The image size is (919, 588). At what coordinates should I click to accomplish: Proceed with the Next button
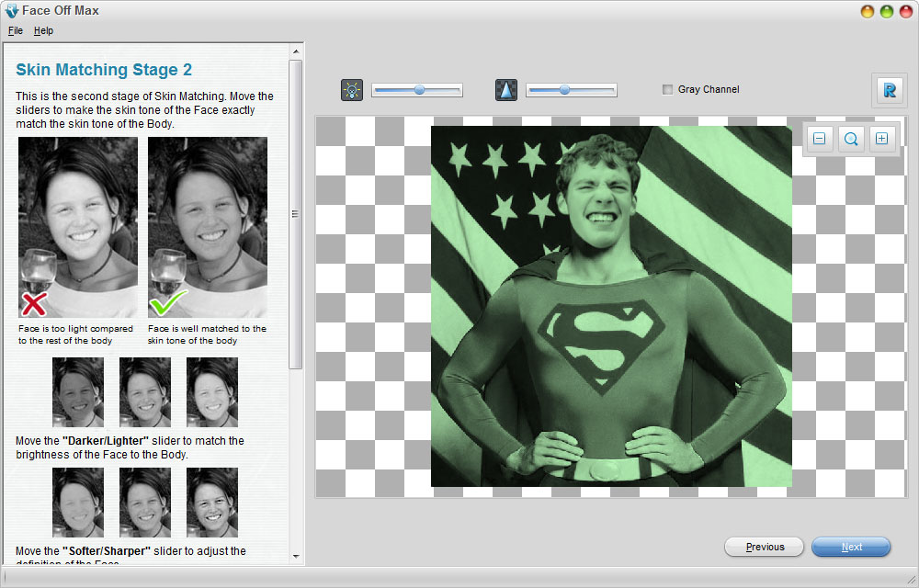click(x=851, y=547)
